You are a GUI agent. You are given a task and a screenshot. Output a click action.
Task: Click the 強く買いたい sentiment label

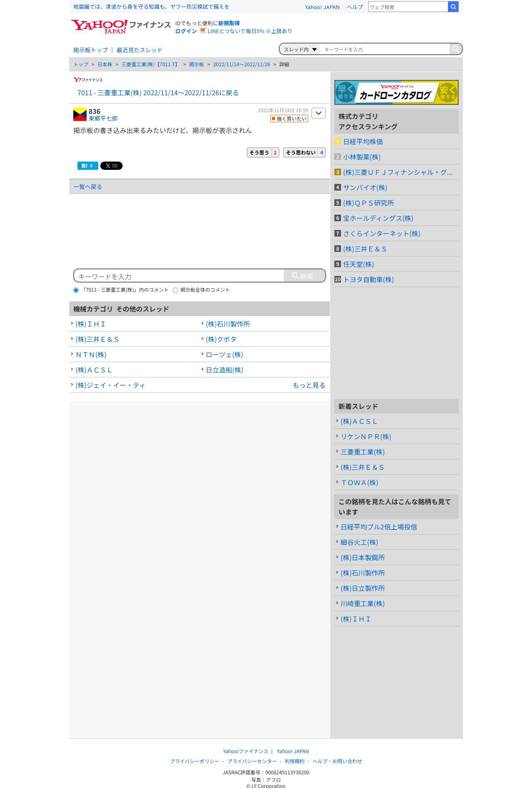click(x=289, y=118)
